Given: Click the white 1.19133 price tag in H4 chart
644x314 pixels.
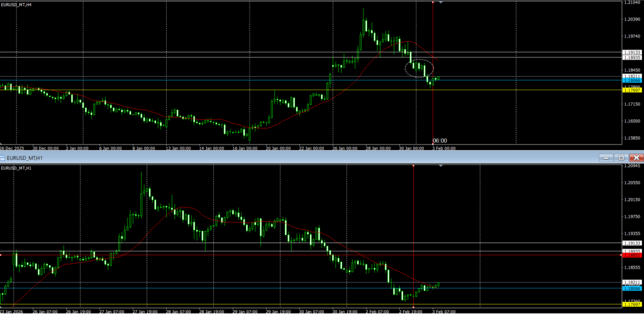Looking at the screenshot, I should click(x=631, y=52).
